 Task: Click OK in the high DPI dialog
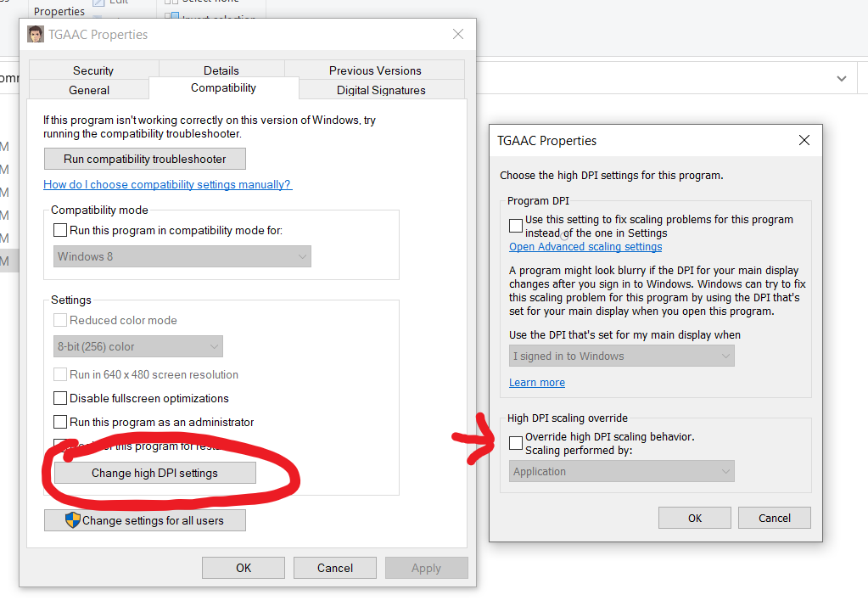(695, 518)
